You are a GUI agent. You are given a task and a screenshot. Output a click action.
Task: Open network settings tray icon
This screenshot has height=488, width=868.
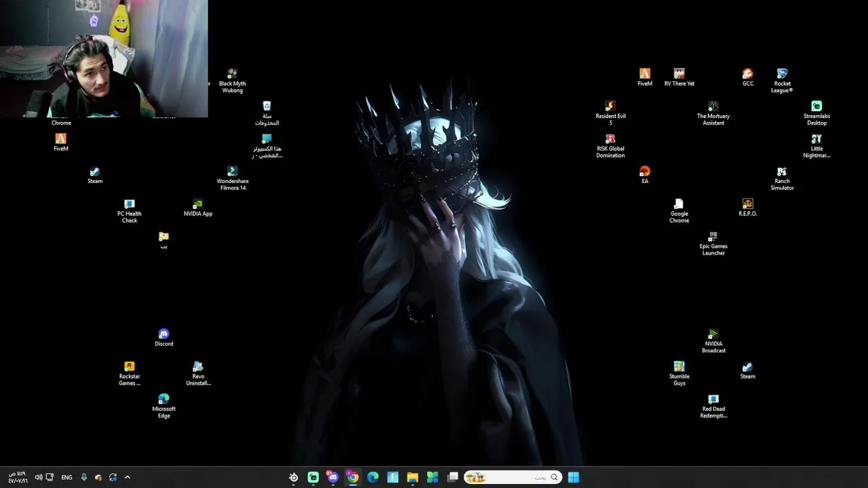tap(50, 477)
